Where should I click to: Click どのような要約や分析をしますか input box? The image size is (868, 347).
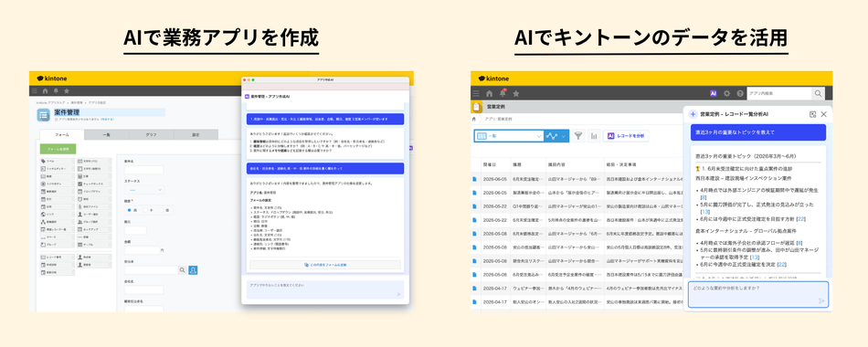coord(758,294)
